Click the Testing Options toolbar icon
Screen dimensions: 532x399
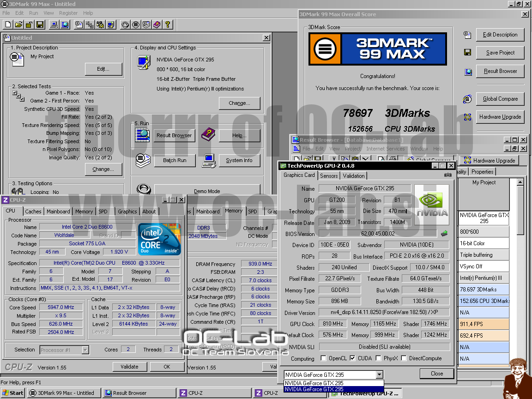coord(100,25)
